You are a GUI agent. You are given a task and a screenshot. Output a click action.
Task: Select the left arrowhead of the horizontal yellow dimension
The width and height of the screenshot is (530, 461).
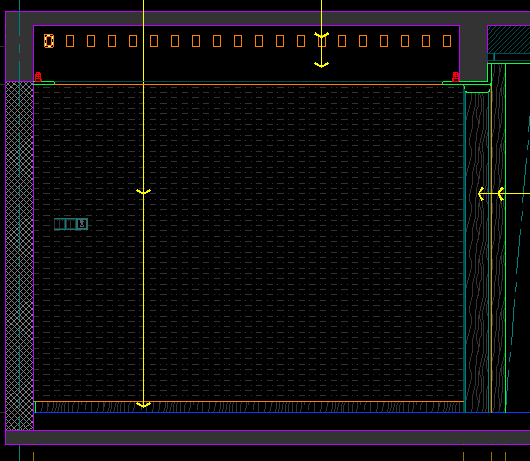(481, 194)
